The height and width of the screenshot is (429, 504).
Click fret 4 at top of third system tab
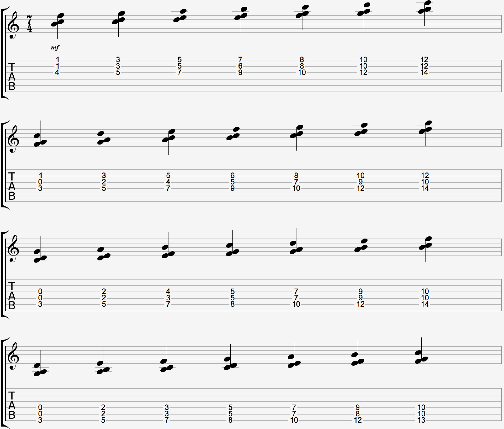[168, 291]
